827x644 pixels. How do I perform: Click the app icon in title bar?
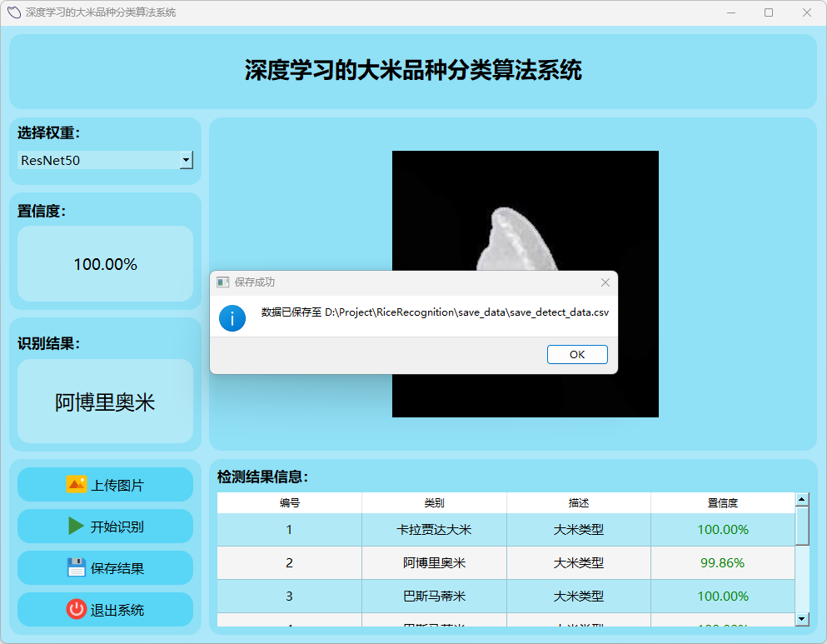13,12
